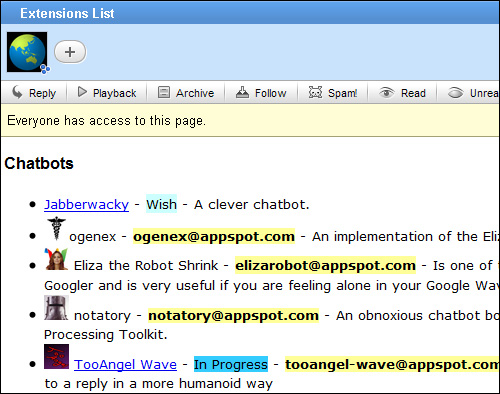The height and width of the screenshot is (394, 500).
Task: Click the Spam skull icon
Action: click(315, 92)
